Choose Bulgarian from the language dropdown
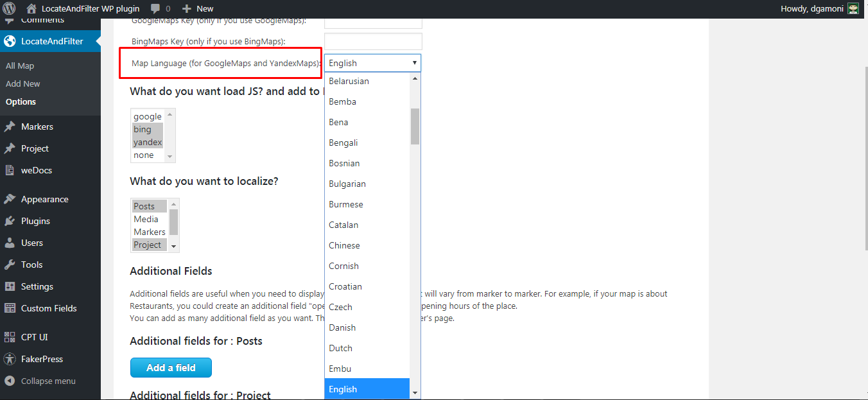The height and width of the screenshot is (400, 868). [347, 184]
